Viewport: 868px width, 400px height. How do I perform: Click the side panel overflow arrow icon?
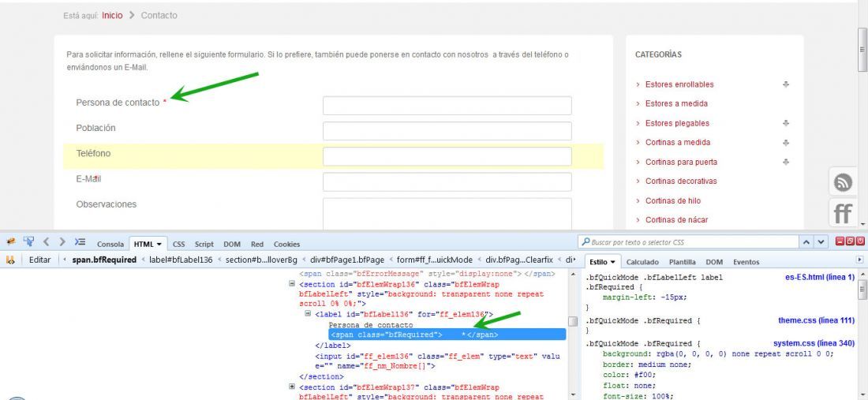859,260
